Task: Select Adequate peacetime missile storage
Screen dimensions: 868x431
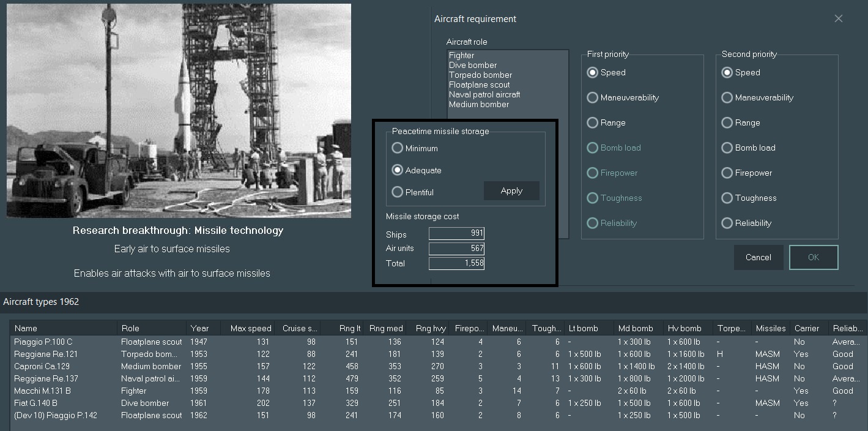Action: (417, 170)
